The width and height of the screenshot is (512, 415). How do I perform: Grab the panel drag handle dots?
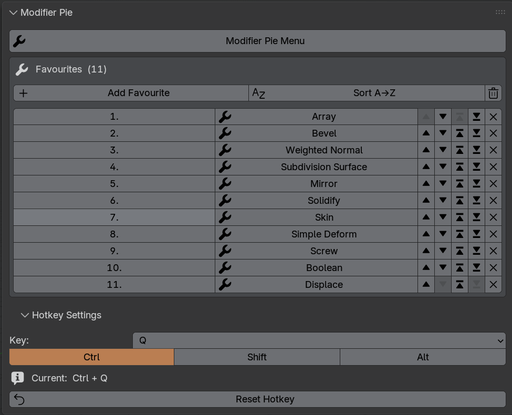pyautogui.click(x=500, y=12)
